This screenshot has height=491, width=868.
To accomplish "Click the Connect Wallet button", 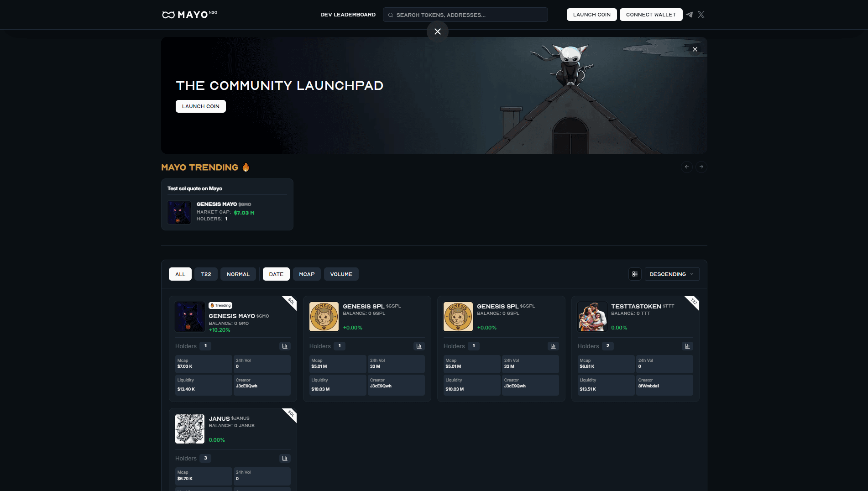I will click(651, 15).
